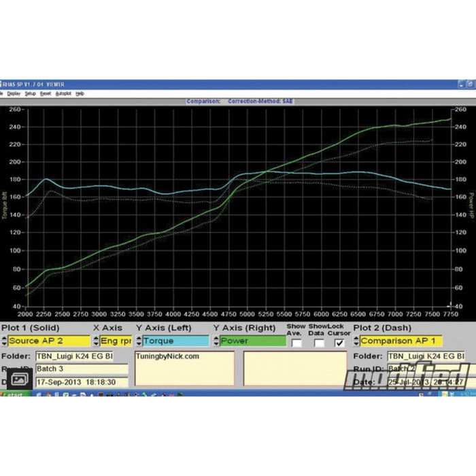The width and height of the screenshot is (476, 476).
Task: Click the TuningbyNick.com notes box
Action: [x=184, y=369]
